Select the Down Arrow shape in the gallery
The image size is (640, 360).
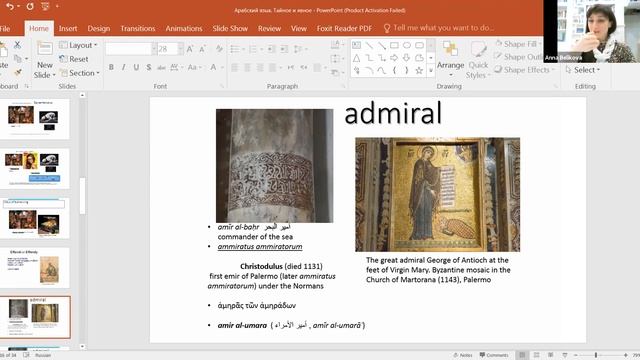(x=407, y=58)
